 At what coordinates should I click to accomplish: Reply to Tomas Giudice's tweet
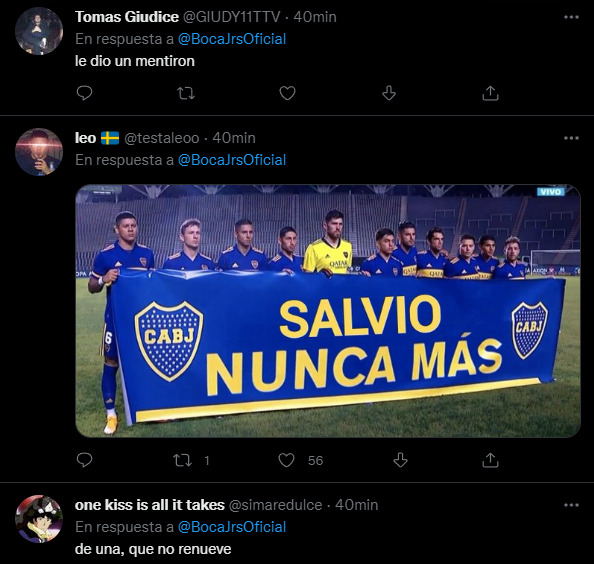point(84,93)
